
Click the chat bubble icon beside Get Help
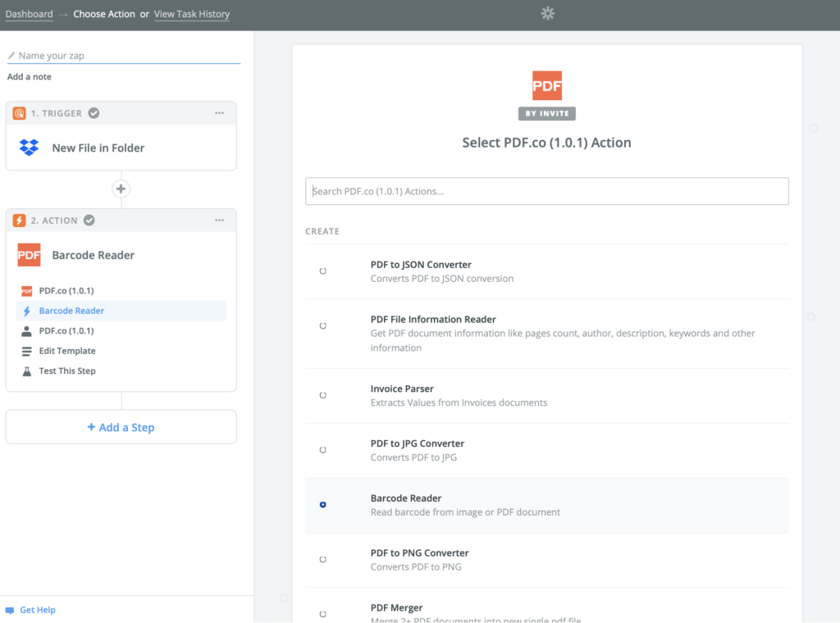[10, 610]
